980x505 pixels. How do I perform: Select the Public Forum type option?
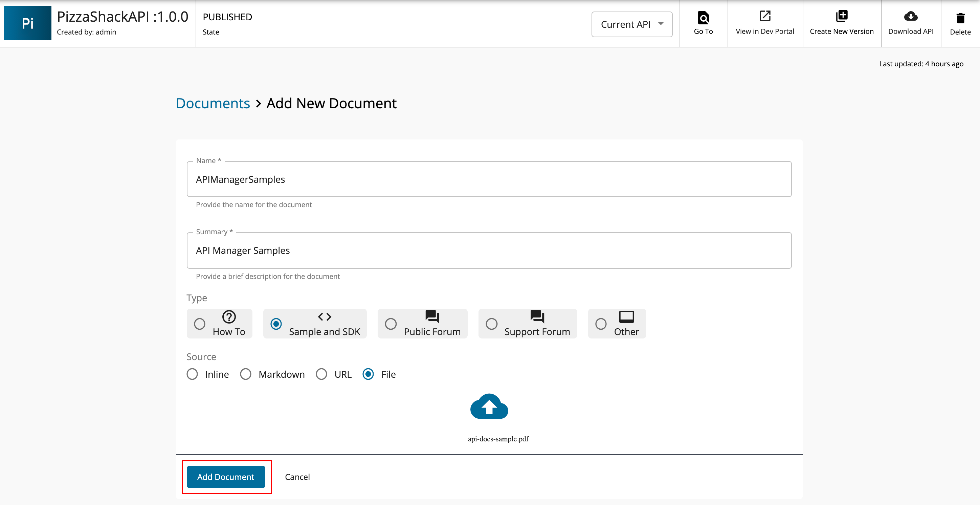coord(391,324)
